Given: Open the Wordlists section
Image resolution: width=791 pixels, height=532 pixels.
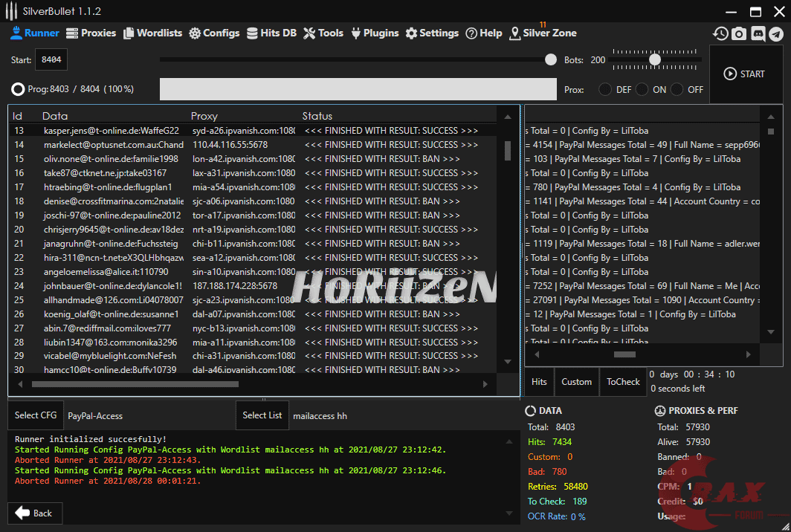Looking at the screenshot, I should pyautogui.click(x=152, y=33).
